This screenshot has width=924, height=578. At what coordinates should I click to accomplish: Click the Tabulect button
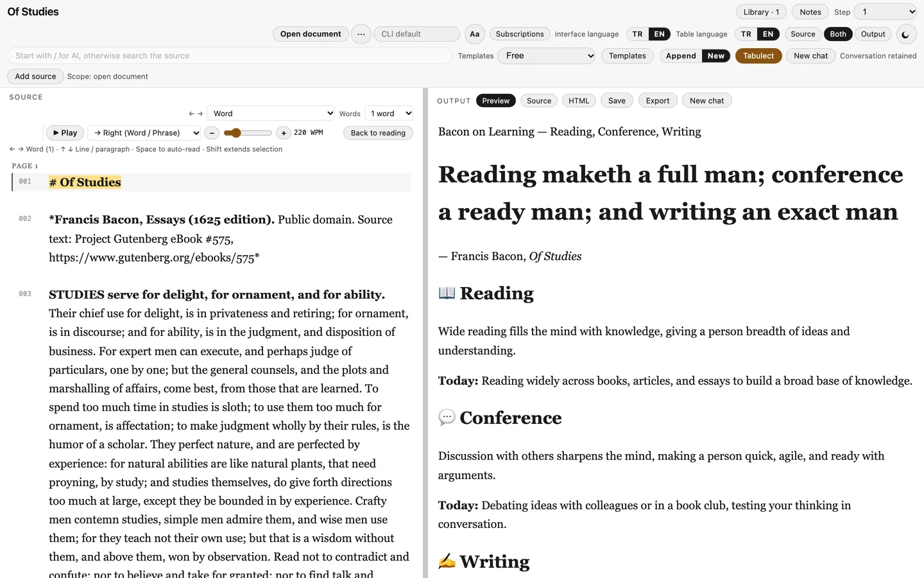[x=758, y=56]
